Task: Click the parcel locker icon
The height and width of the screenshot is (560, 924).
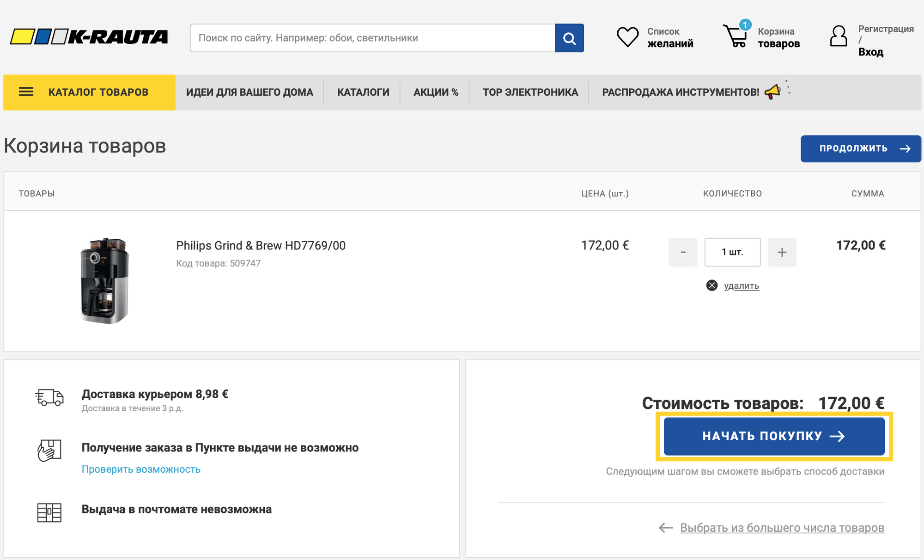Action: [x=49, y=512]
